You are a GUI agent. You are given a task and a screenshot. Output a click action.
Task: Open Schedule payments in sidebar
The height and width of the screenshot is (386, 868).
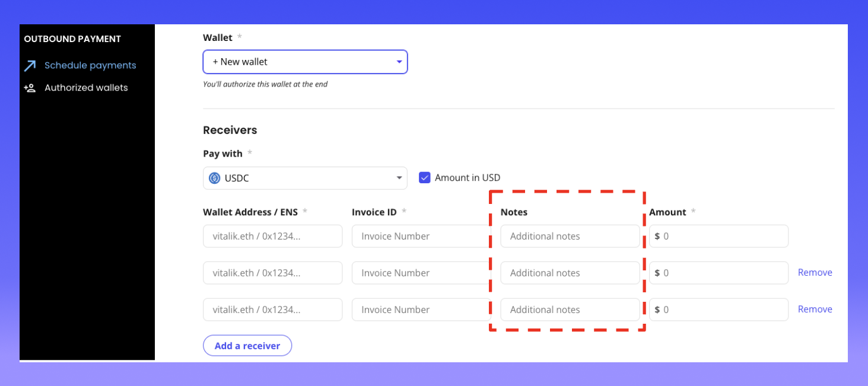(x=90, y=65)
